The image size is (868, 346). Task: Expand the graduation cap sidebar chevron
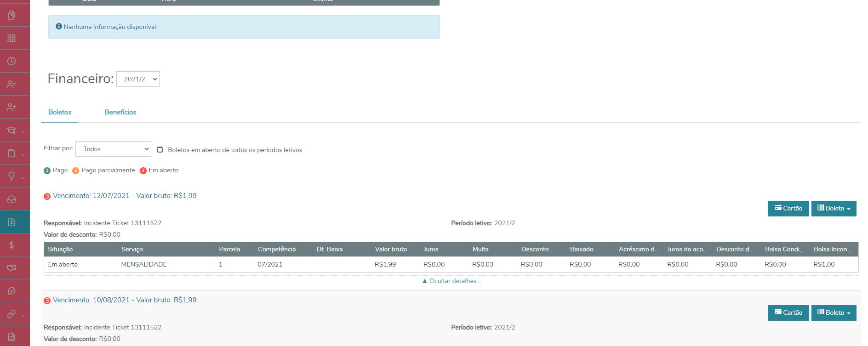point(23,131)
